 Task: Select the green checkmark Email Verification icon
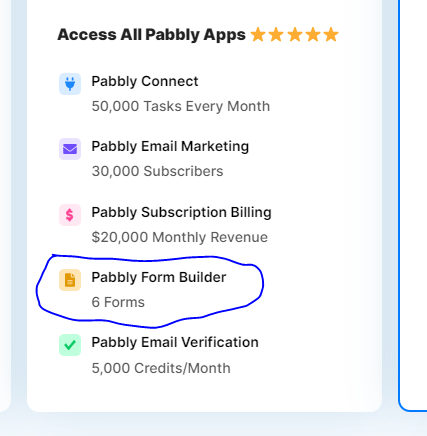click(70, 345)
